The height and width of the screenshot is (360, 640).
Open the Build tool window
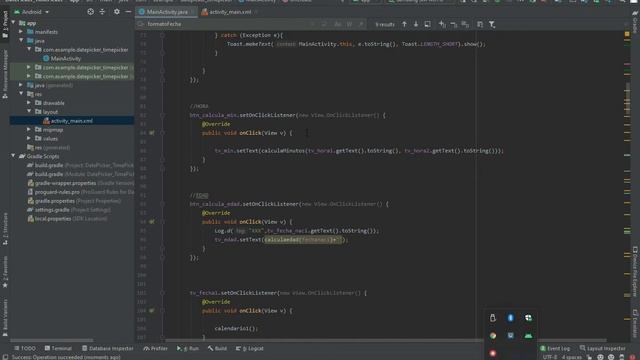(217, 349)
